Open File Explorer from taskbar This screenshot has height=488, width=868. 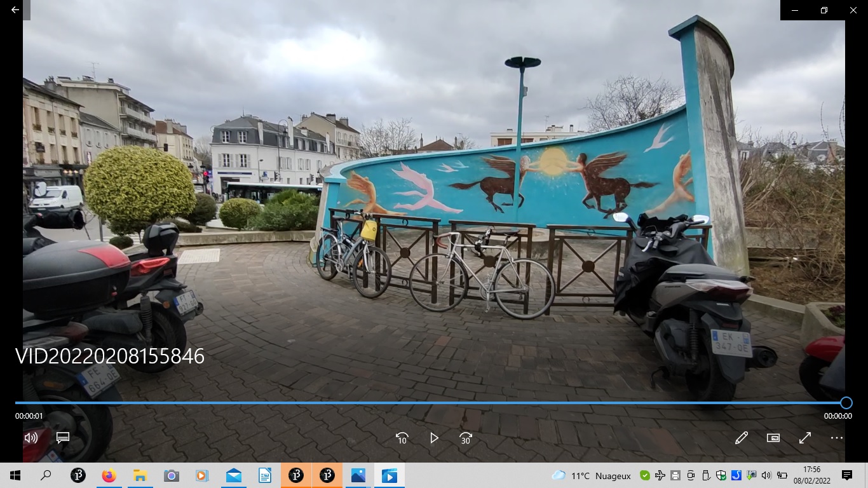[140, 475]
